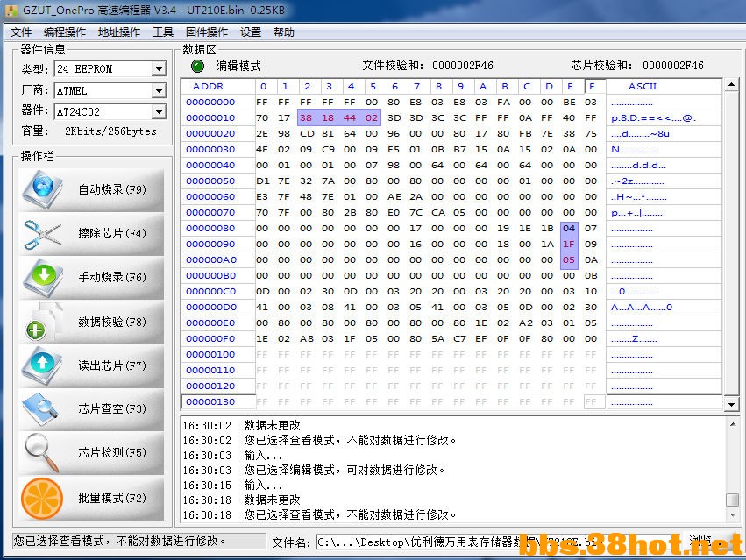
Task: Click the 手动烧录 (F6) button label
Action: click(x=112, y=278)
